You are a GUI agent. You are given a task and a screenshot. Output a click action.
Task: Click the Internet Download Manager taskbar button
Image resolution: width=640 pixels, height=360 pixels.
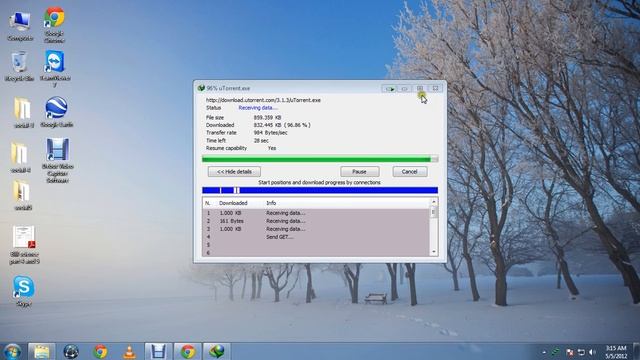(x=217, y=351)
